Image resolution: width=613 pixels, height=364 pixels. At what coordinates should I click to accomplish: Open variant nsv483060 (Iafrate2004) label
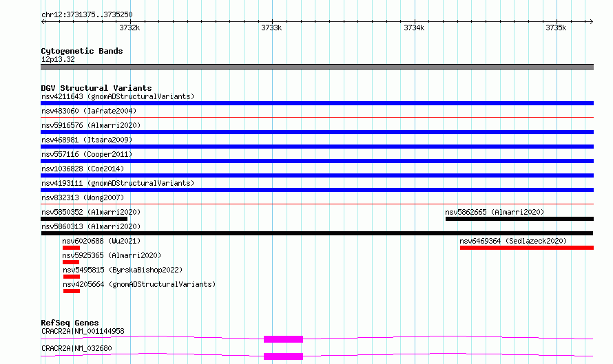pyautogui.click(x=89, y=111)
